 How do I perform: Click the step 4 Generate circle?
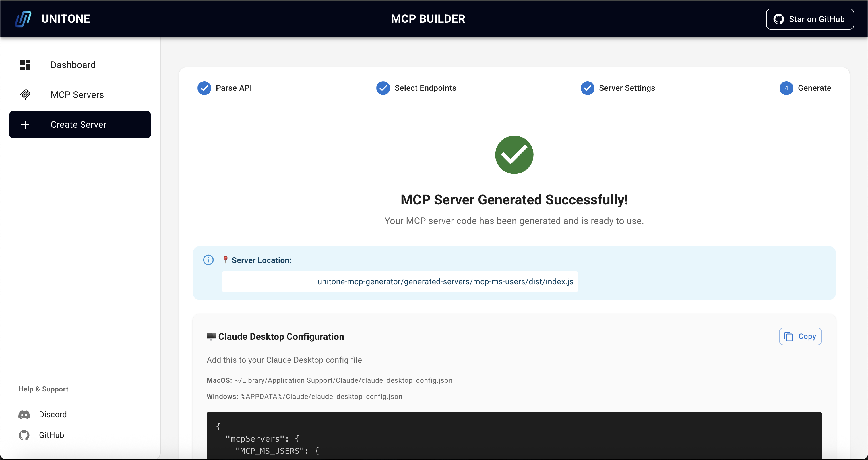tap(786, 88)
